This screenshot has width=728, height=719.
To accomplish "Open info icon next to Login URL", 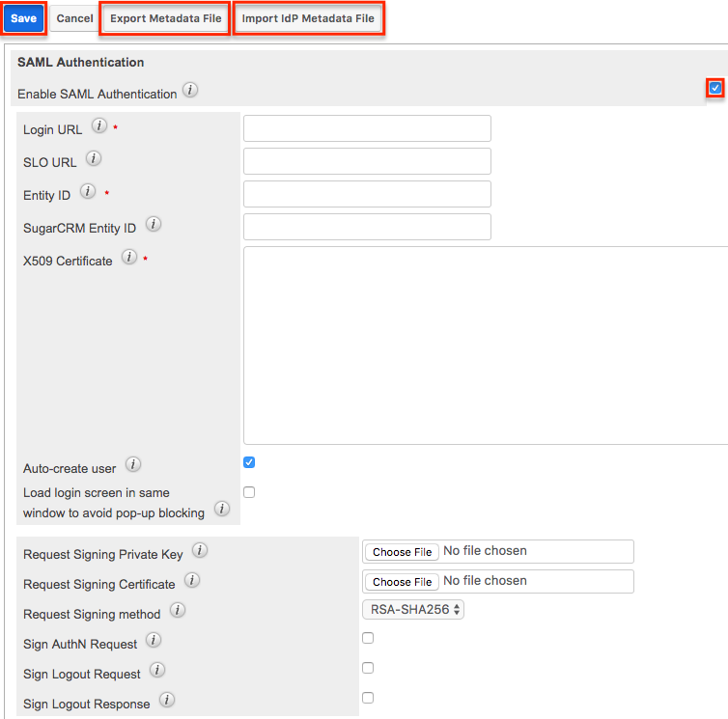I will click(98, 125).
